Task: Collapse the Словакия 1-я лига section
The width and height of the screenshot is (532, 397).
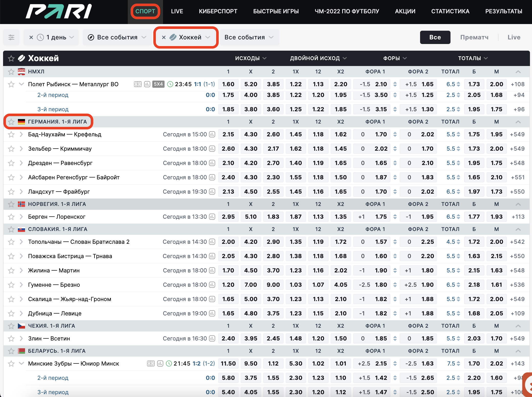Action: 518,229
